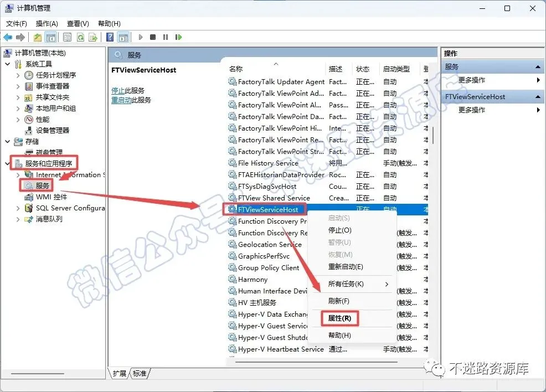Expand the SQL Server Configuration node
This screenshot has width=546, height=392.
[18, 208]
